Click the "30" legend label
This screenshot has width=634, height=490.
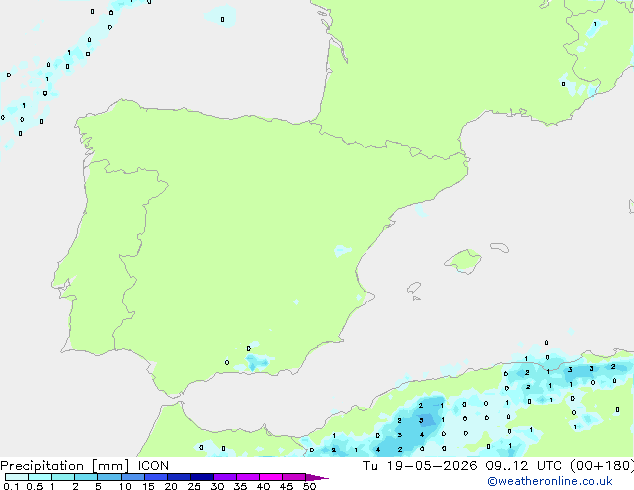(x=217, y=486)
